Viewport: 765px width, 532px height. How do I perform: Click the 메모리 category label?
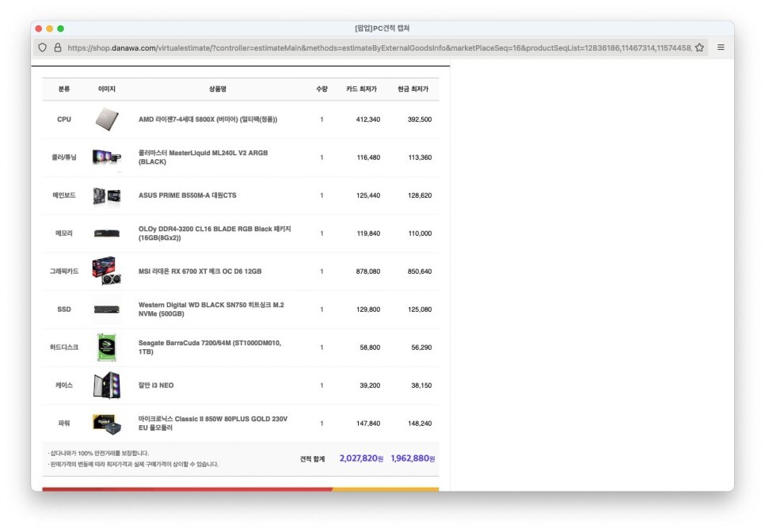(x=64, y=234)
